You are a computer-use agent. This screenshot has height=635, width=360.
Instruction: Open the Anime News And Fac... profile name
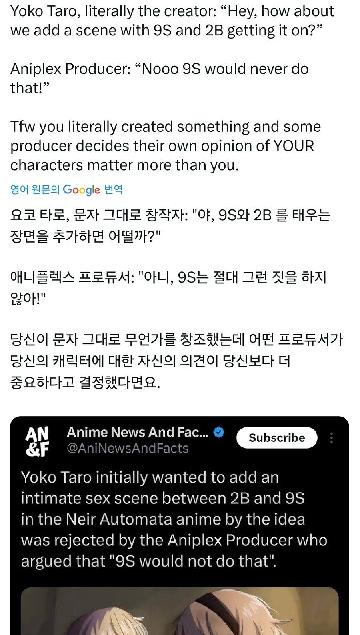138,433
